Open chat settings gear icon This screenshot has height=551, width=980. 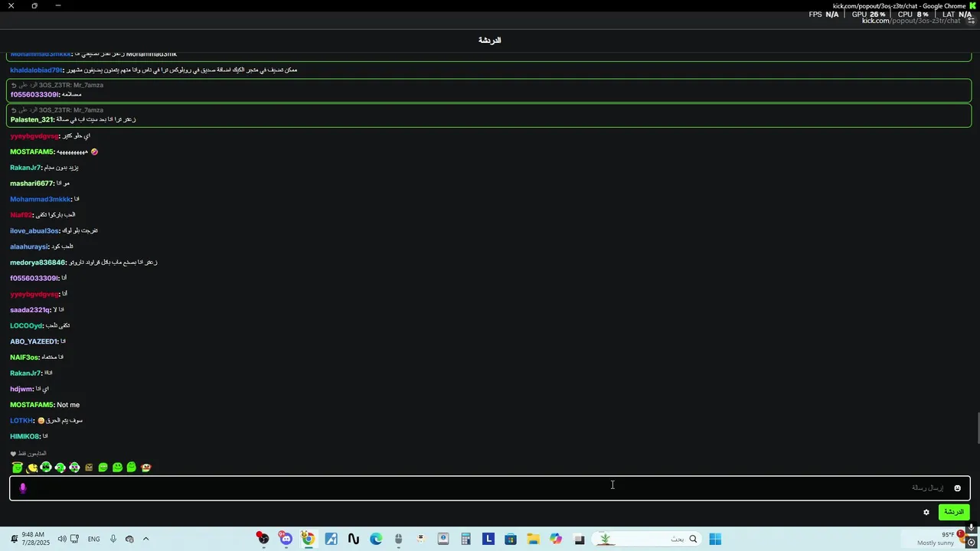(926, 512)
